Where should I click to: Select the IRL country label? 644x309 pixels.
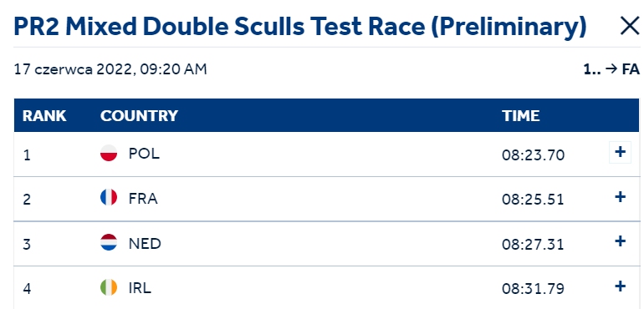[140, 287]
